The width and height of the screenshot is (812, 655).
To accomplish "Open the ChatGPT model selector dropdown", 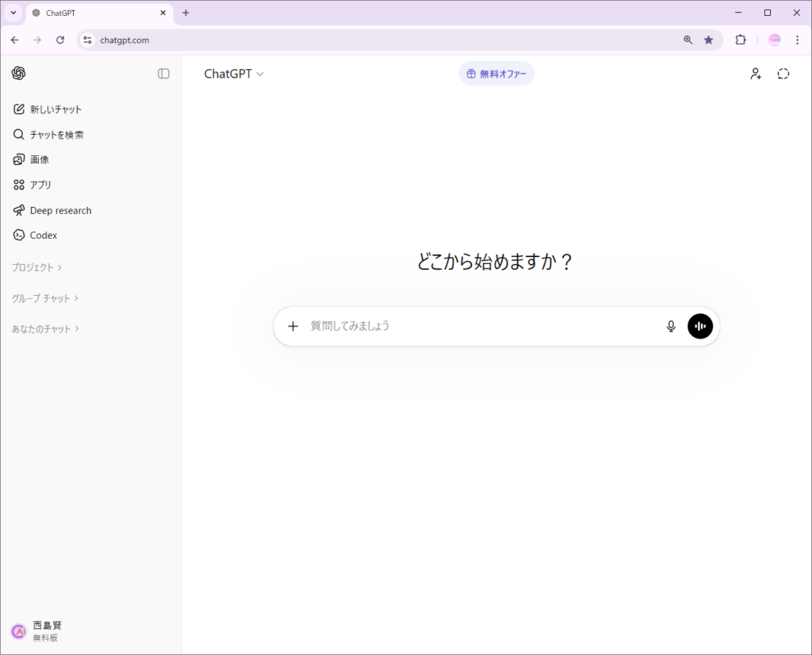I will click(234, 74).
